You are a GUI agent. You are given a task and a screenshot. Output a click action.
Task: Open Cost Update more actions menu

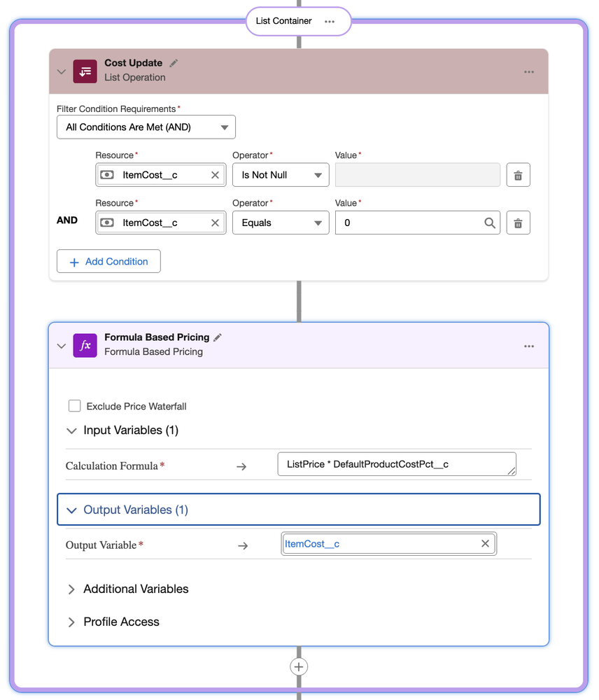(529, 72)
